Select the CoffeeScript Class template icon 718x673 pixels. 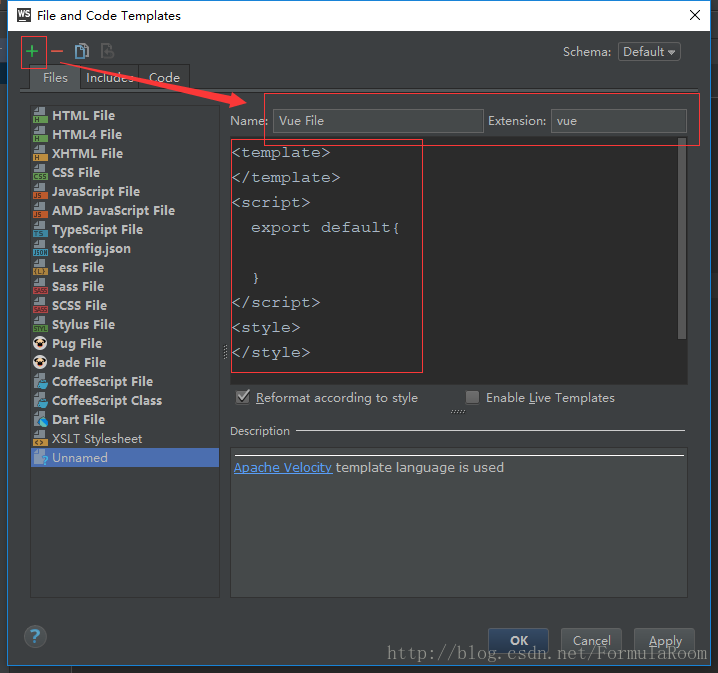click(40, 400)
